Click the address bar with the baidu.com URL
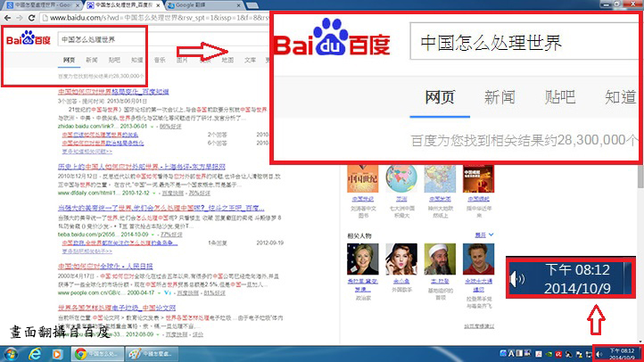 point(156,18)
